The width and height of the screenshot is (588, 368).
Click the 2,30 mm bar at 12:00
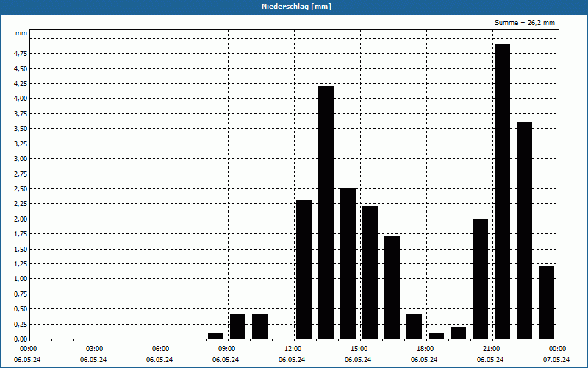tap(304, 269)
